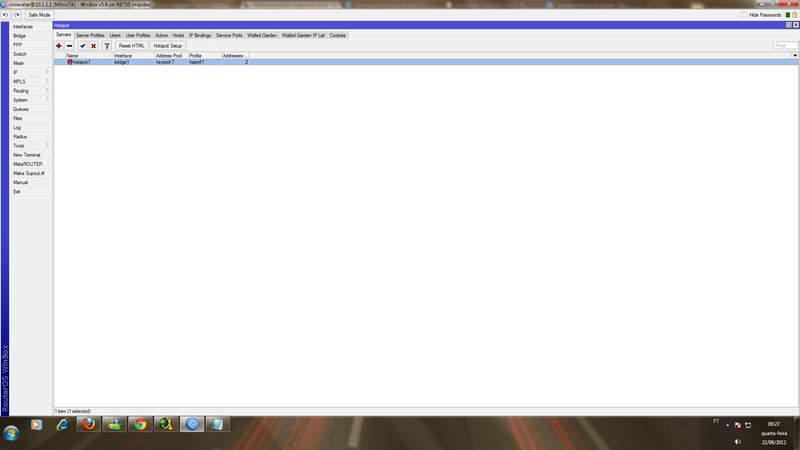The height and width of the screenshot is (450, 800).
Task: Expand the Routing submenu
Action: click(31, 91)
